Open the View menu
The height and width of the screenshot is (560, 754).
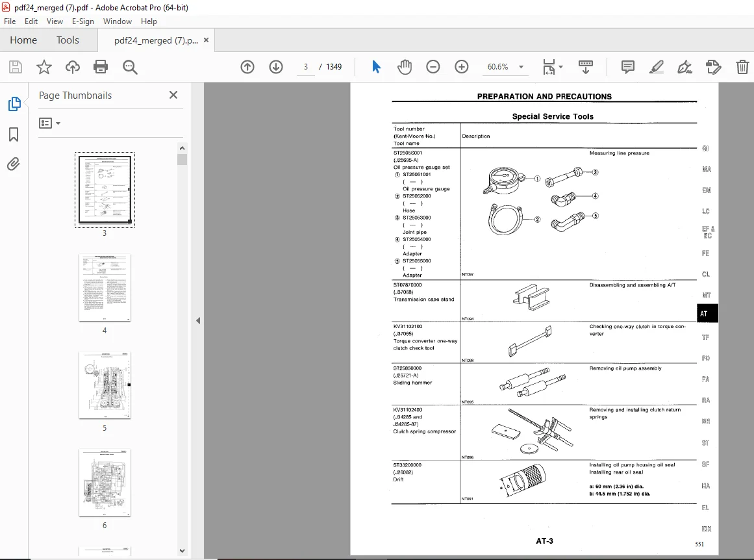pyautogui.click(x=55, y=21)
